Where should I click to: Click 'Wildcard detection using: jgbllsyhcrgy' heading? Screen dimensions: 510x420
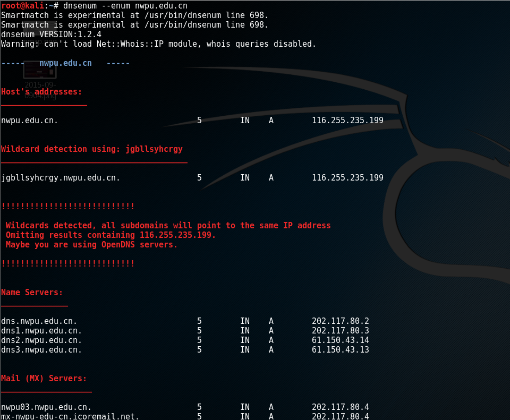click(92, 149)
